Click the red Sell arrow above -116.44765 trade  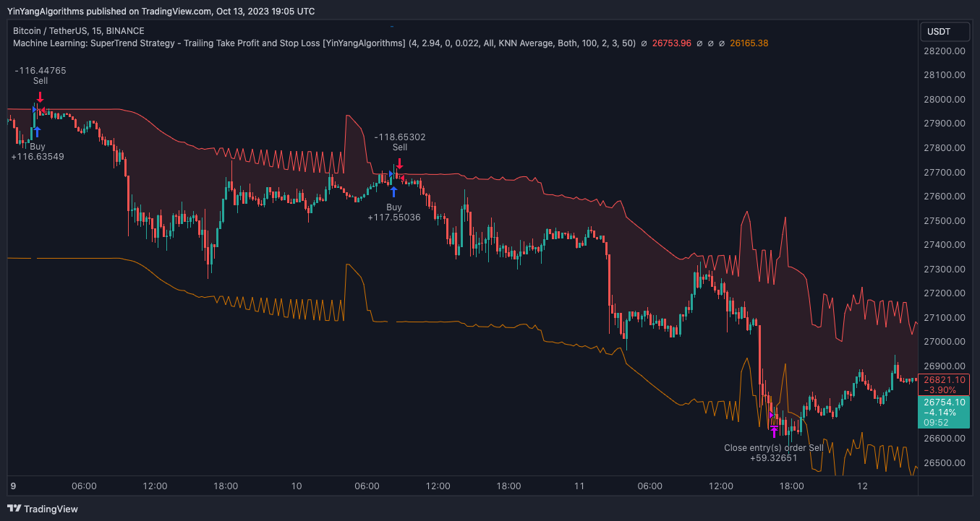(x=41, y=96)
